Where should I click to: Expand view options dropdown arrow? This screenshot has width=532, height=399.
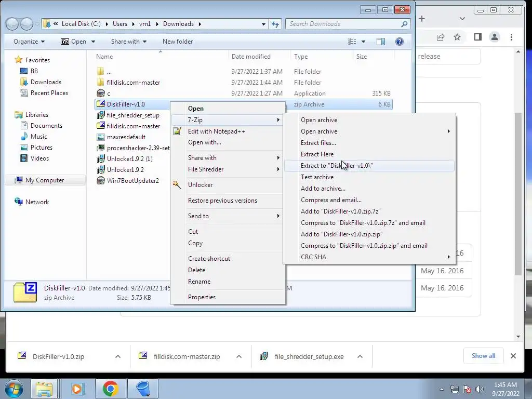point(363,42)
